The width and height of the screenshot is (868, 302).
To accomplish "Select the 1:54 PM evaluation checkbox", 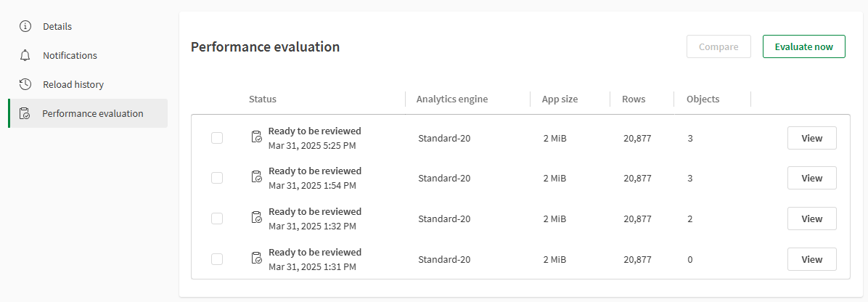I will coord(217,178).
